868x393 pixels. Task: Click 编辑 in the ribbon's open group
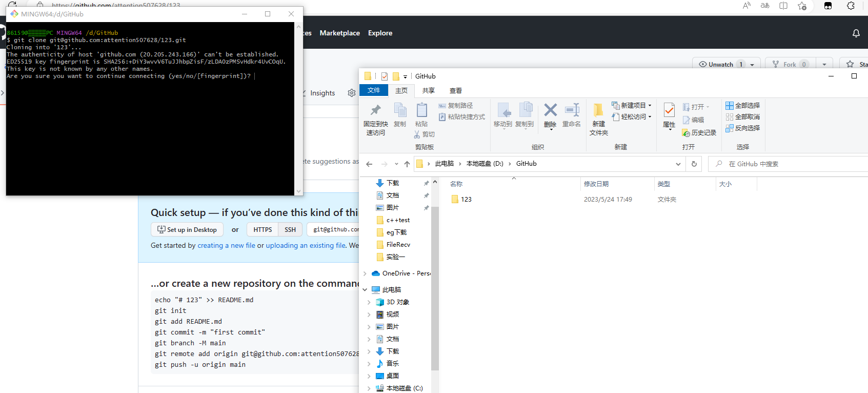[693, 120]
